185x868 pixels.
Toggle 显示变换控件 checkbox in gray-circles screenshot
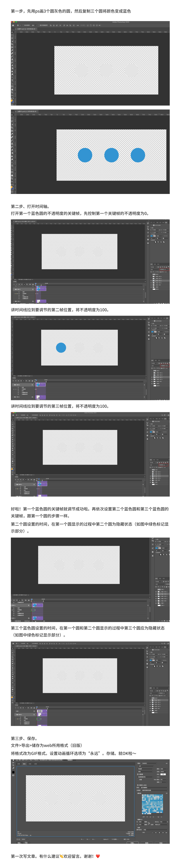(39, 25)
